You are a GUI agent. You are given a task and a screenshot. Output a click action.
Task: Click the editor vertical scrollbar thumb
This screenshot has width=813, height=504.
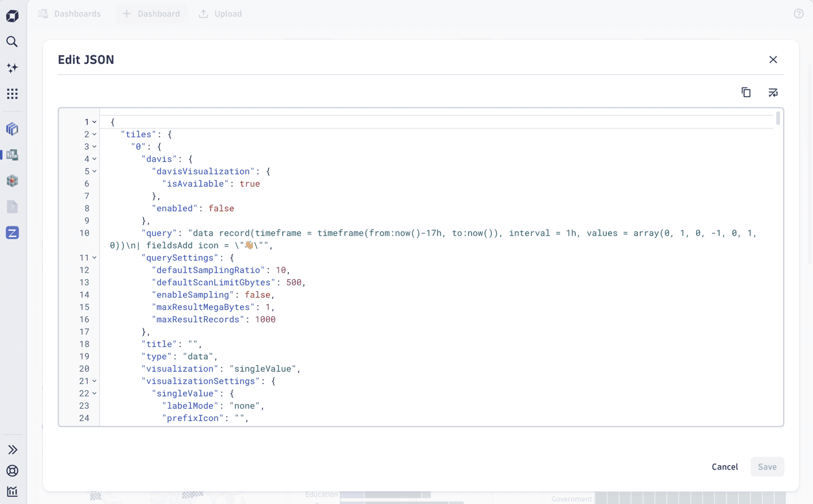pyautogui.click(x=778, y=118)
